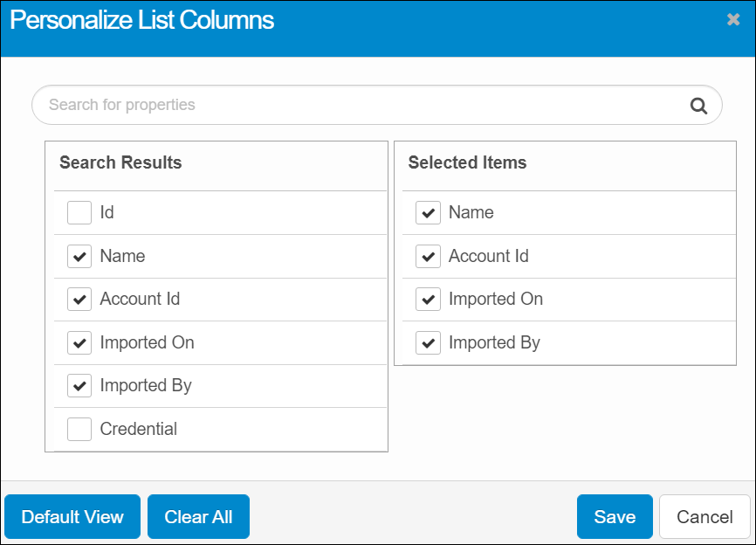Remove Imported By from Selected Items
Viewport: 756px width, 545px height.
click(428, 342)
